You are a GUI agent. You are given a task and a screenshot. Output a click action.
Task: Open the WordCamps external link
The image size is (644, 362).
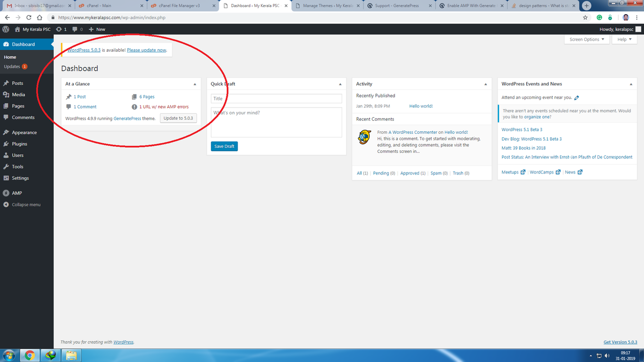click(545, 172)
